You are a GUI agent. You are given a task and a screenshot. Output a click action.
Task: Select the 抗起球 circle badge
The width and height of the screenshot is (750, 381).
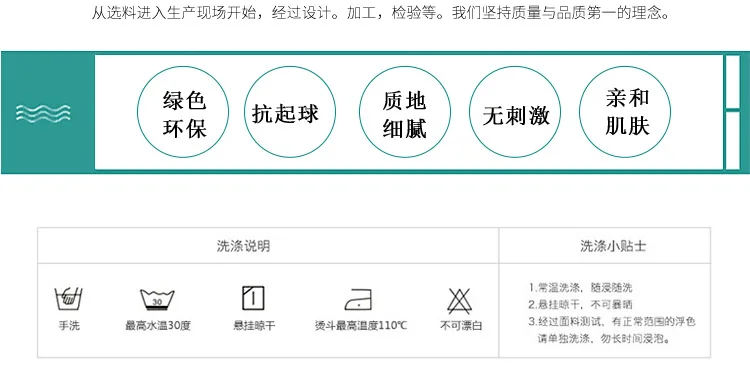pyautogui.click(x=289, y=112)
